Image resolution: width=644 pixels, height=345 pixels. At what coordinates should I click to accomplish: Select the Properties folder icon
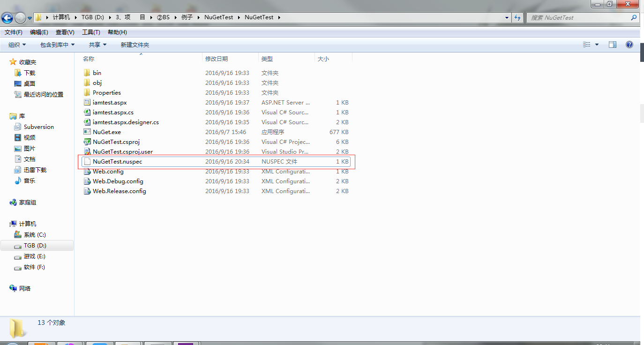(x=87, y=92)
